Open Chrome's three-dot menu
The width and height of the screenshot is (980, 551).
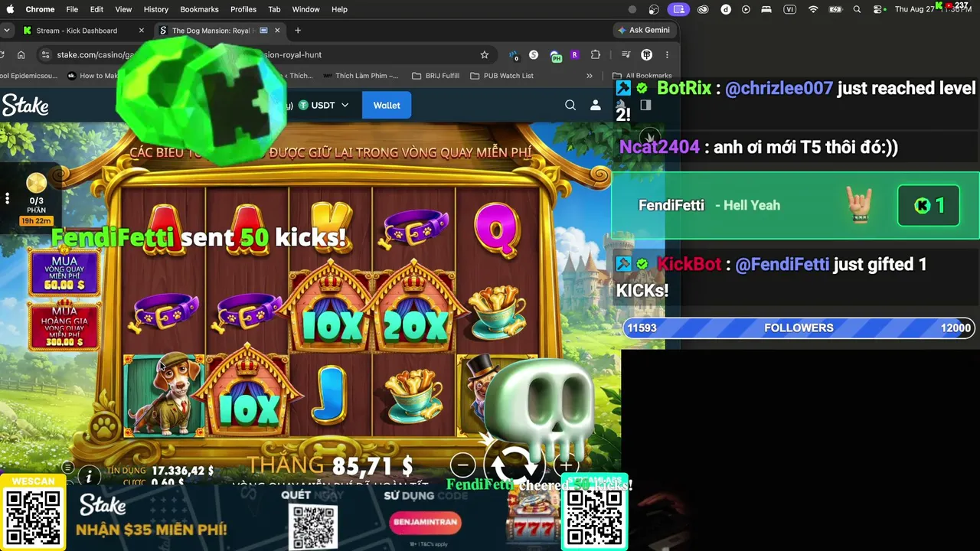click(x=667, y=54)
